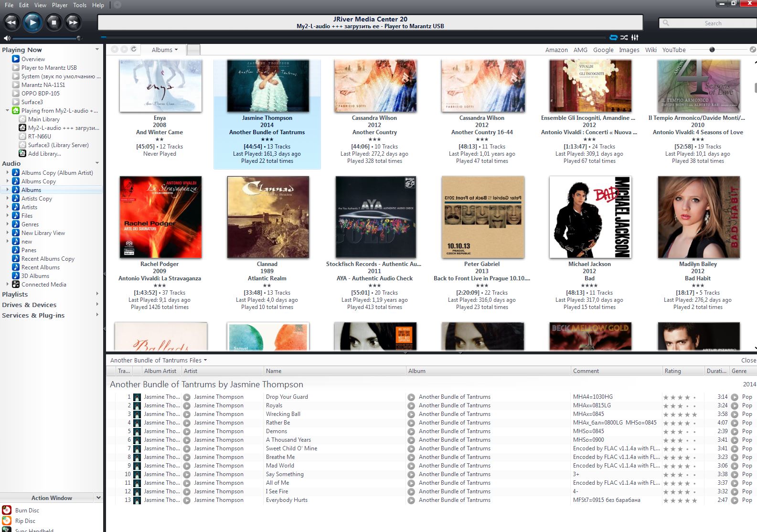Open the Connected Media icon entry

tap(16, 285)
